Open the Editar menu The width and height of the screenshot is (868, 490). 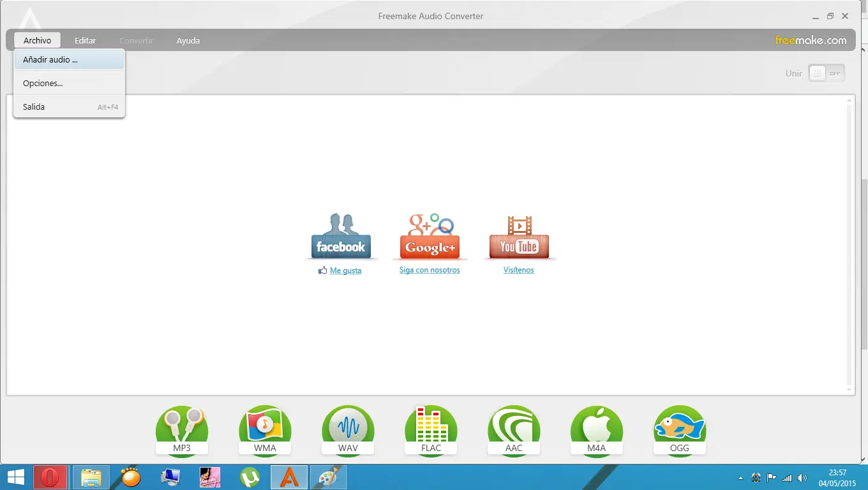point(85,40)
